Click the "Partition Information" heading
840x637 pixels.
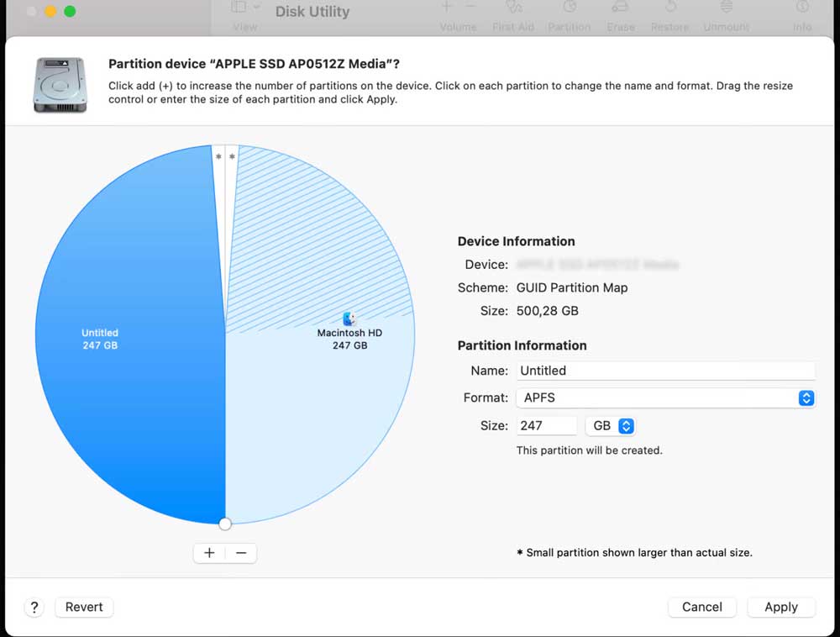click(x=522, y=345)
